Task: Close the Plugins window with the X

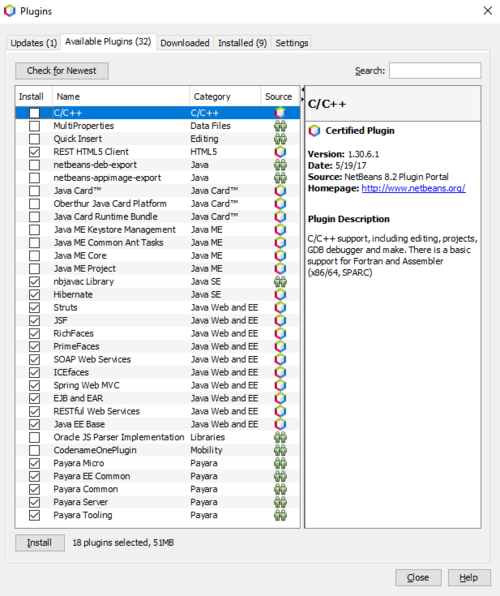Action: pos(488,11)
